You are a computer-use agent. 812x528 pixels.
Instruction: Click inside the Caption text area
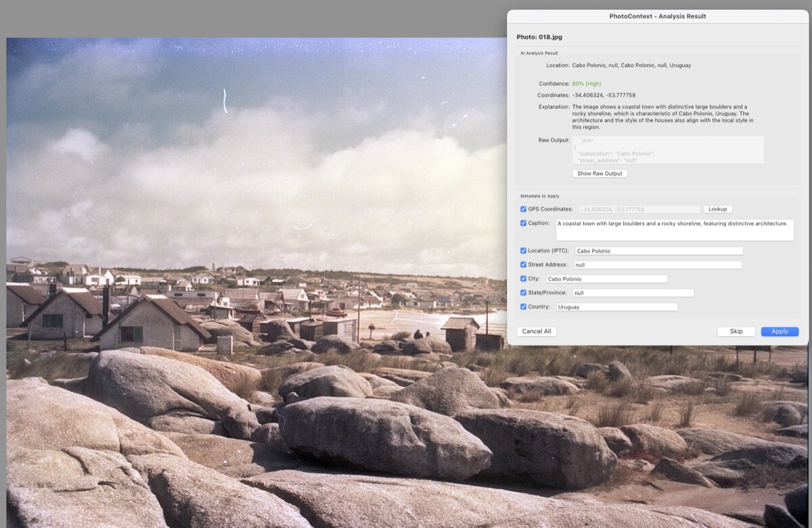pyautogui.click(x=675, y=229)
